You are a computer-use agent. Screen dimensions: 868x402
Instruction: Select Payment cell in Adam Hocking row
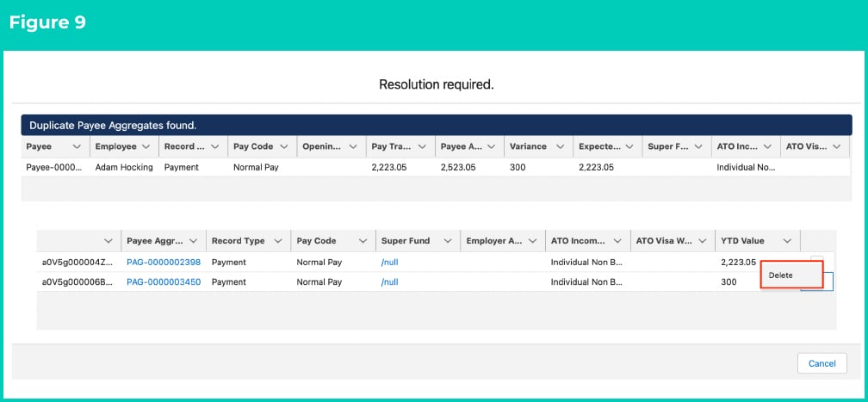(x=193, y=167)
